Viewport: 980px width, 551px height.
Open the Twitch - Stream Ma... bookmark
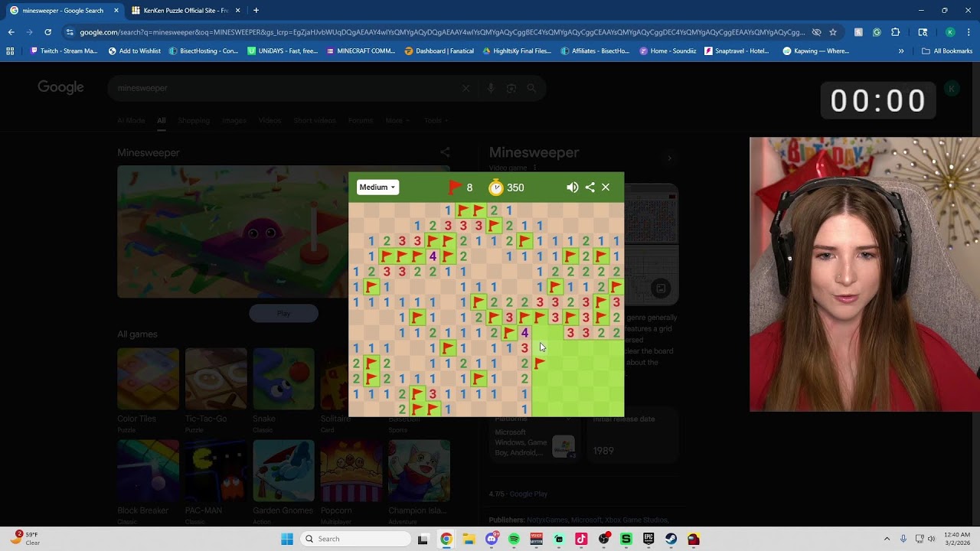coord(64,51)
